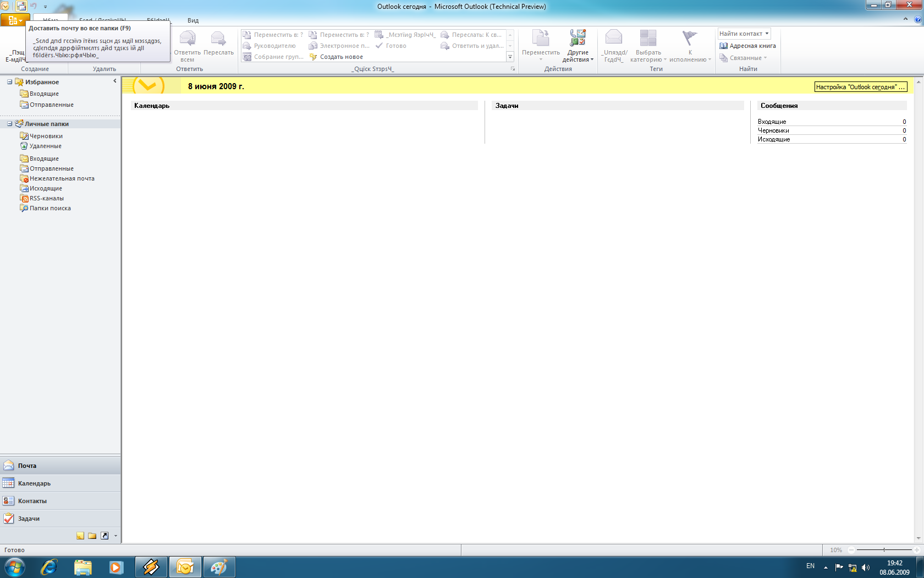
Task: Open Черновики link in Сообщения panel
Action: [x=773, y=130]
